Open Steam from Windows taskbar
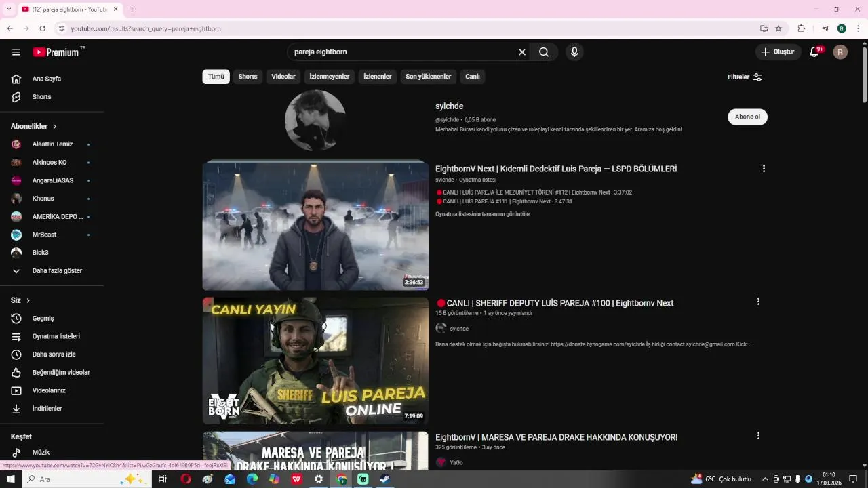 384,479
